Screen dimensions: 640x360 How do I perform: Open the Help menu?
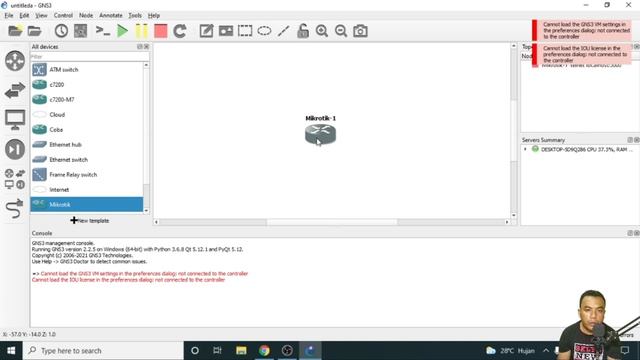click(x=153, y=16)
